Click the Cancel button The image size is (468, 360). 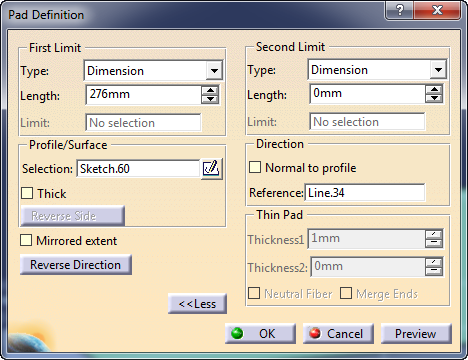(x=338, y=333)
